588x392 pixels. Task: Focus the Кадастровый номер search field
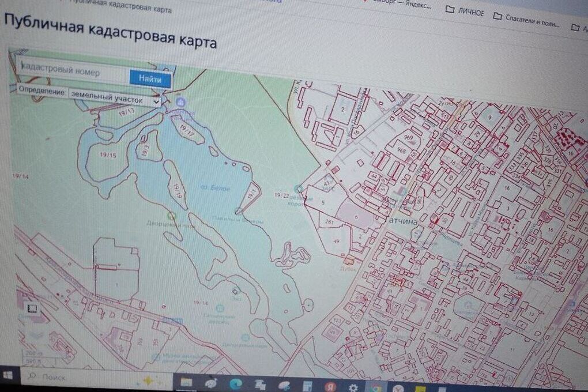click(72, 71)
